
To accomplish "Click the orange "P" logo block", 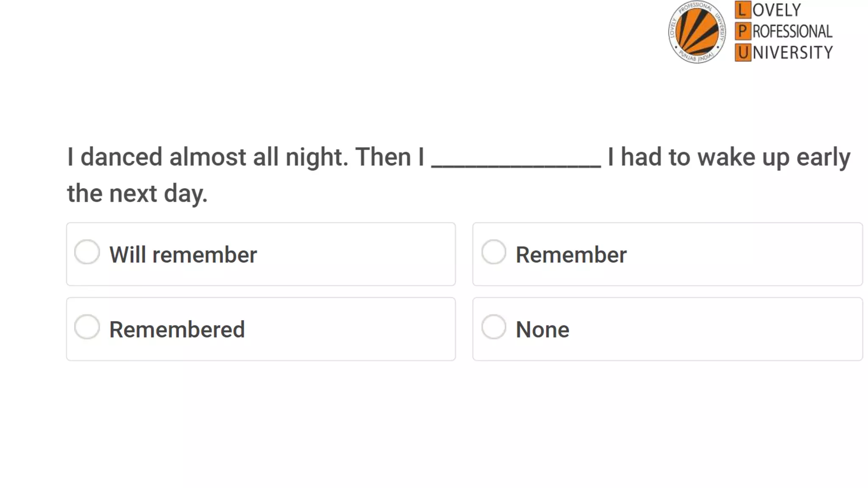I will 743,31.
